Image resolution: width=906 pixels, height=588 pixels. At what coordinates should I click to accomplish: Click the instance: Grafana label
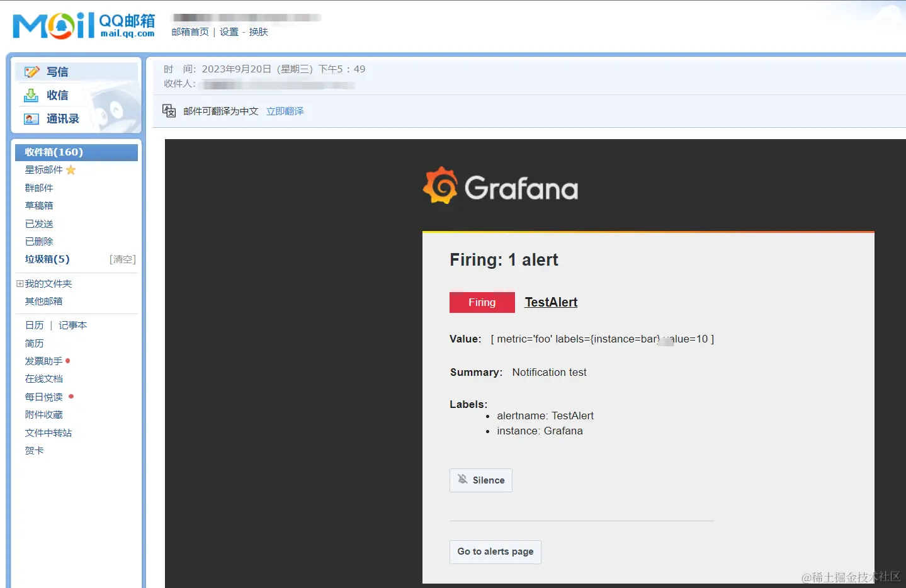(540, 431)
